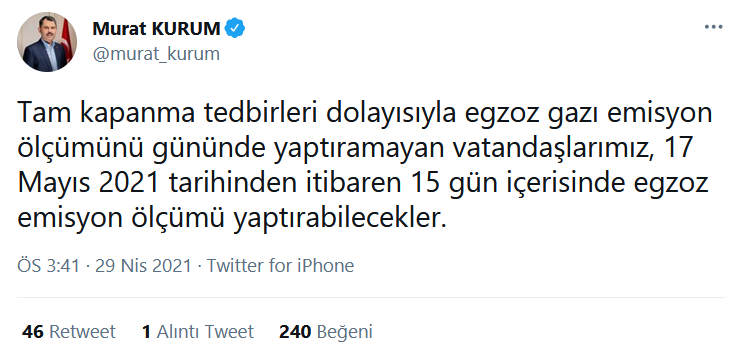Open Murat KURUM's profile picture
Screen dimensions: 744x360
point(46,42)
